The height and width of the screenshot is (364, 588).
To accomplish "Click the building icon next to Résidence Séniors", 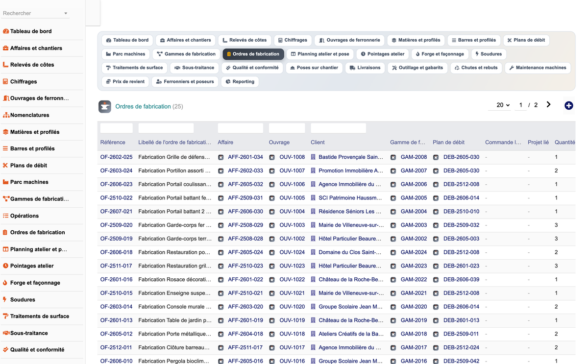I will pyautogui.click(x=313, y=212).
